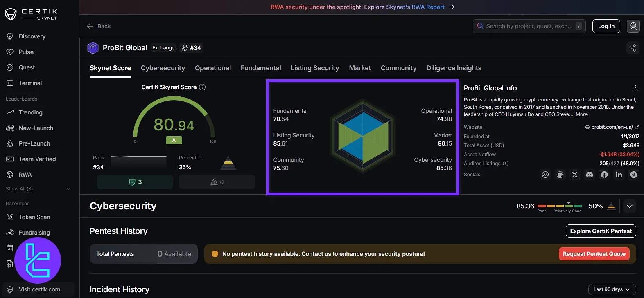Image resolution: width=644 pixels, height=298 pixels.
Task: Click the percentile pyramid icon
Action: [x=228, y=163]
